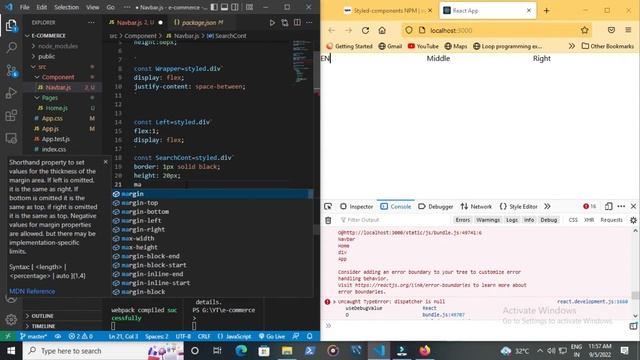Toggle the Errors console filter

click(x=462, y=220)
